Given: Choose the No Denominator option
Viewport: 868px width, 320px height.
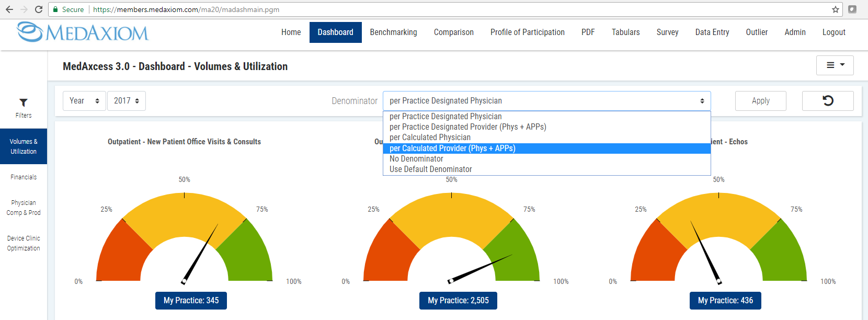Looking at the screenshot, I should point(416,159).
